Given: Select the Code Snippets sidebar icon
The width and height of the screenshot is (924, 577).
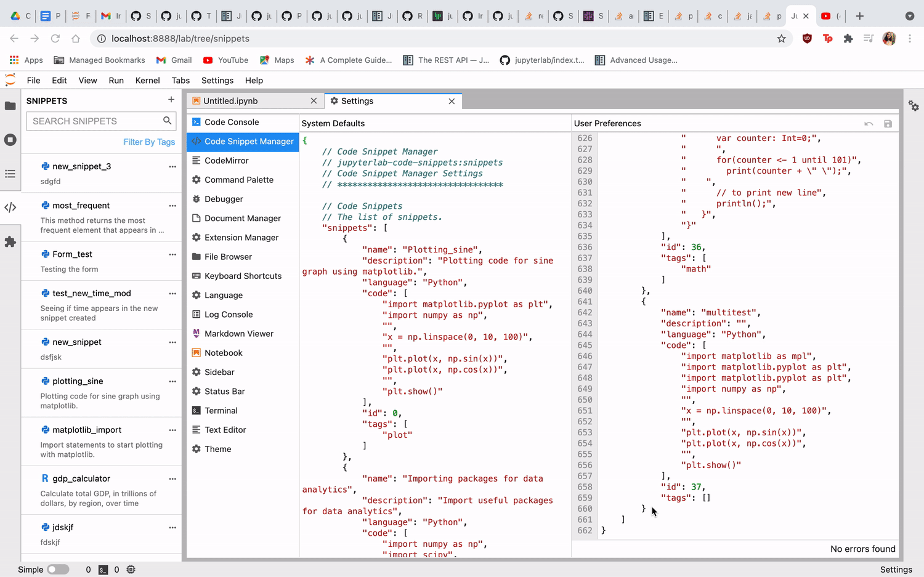Looking at the screenshot, I should click(10, 208).
